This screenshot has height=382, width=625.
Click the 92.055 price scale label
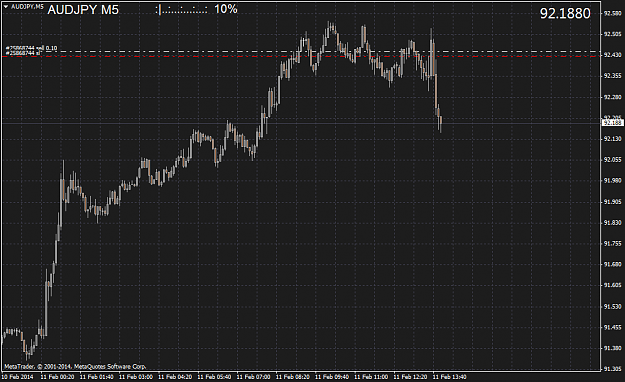pyautogui.click(x=612, y=159)
